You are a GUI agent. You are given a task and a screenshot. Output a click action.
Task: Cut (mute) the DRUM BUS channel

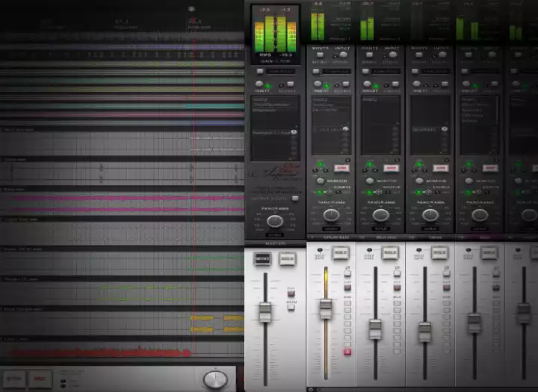(x=347, y=287)
